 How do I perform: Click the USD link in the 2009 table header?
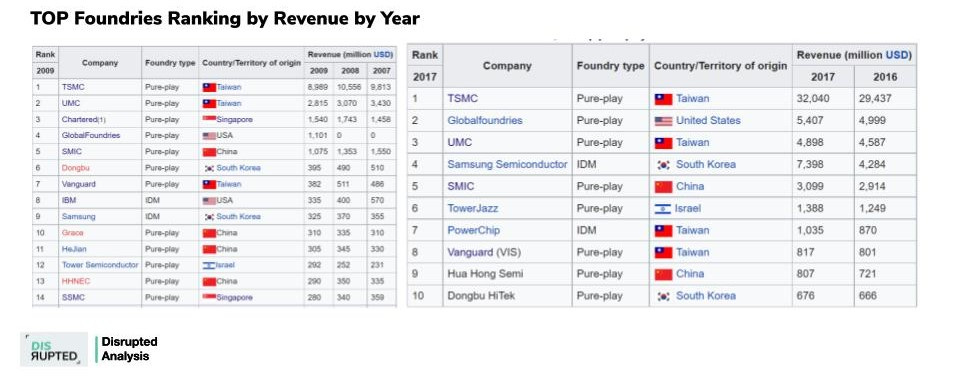pyautogui.click(x=383, y=55)
